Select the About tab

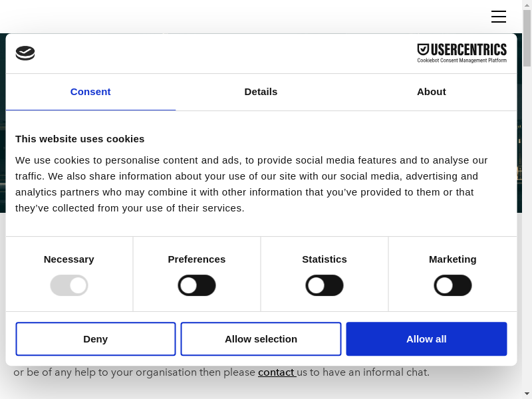point(431,92)
